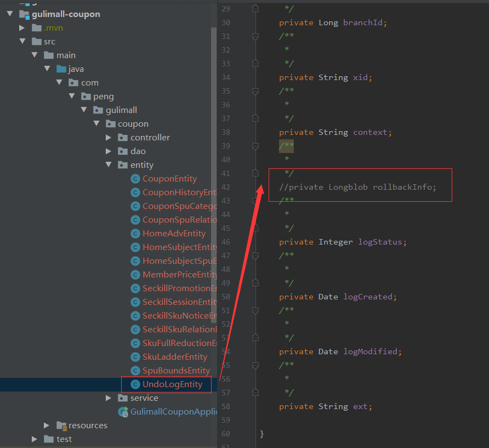The width and height of the screenshot is (489, 448).
Task: Select the java source root folder icon
Action: coord(61,69)
